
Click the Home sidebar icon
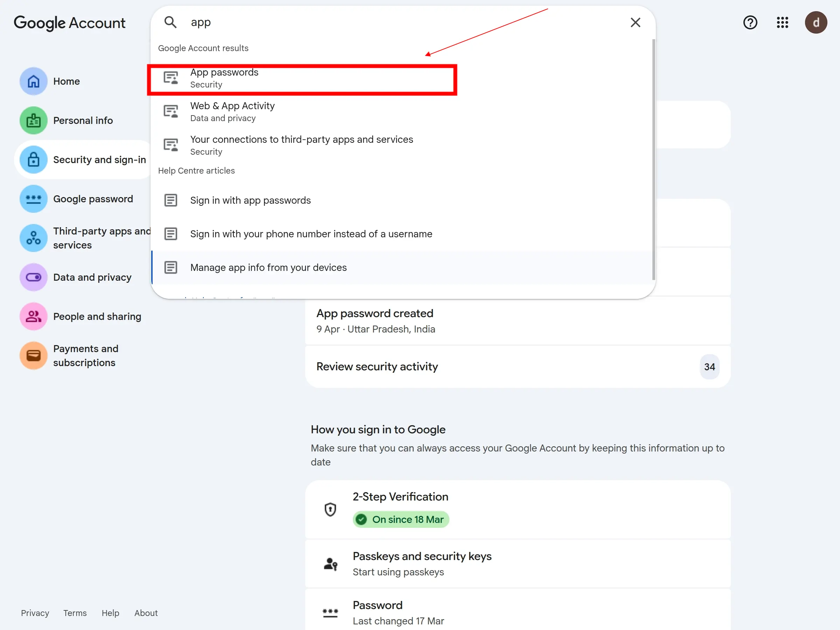pos(33,81)
